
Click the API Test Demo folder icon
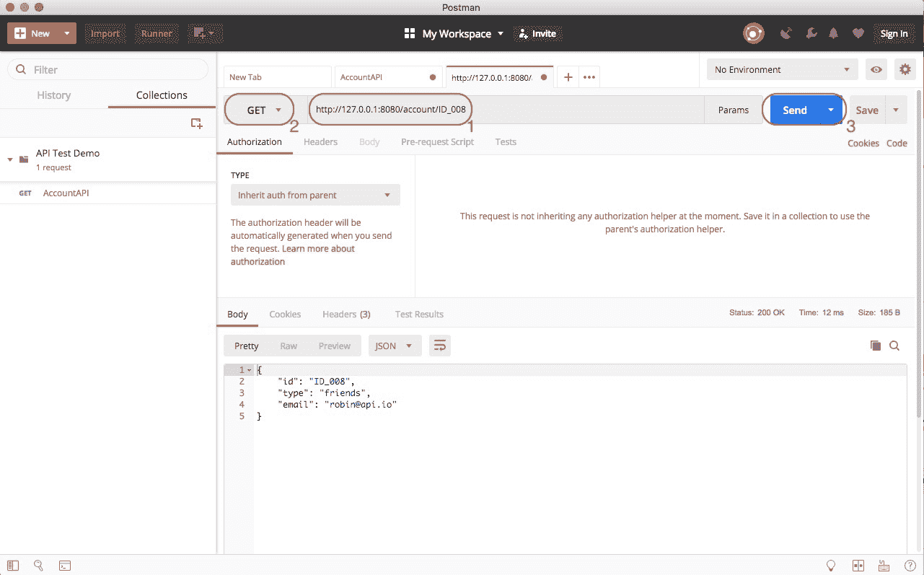click(x=24, y=159)
